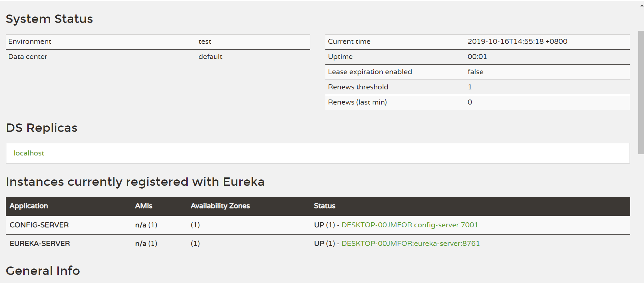The image size is (644, 283).
Task: Select the Data center label
Action: (28, 57)
